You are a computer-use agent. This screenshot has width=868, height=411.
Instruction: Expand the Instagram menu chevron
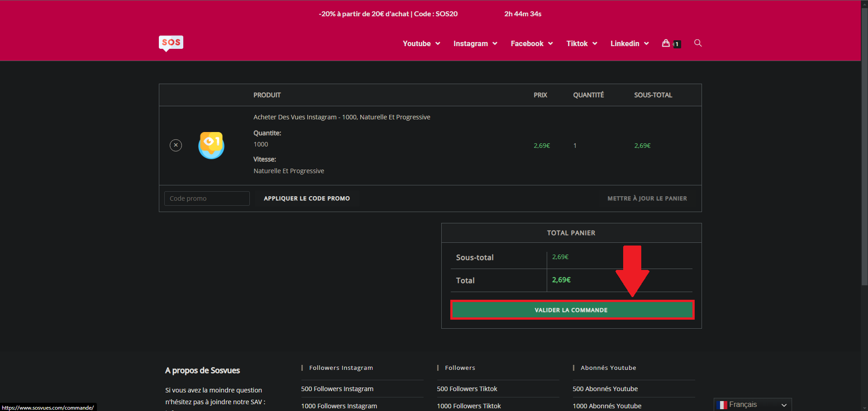pos(495,43)
